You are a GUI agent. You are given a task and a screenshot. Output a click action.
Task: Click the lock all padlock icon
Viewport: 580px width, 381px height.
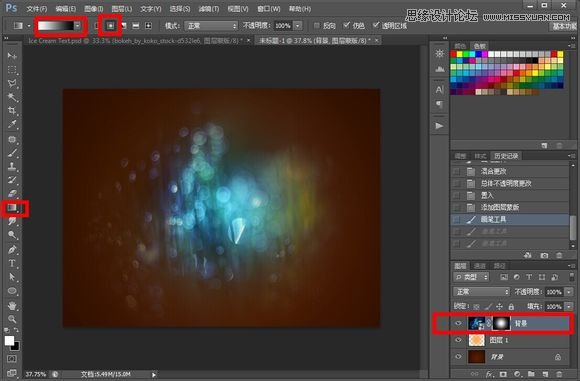click(511, 306)
